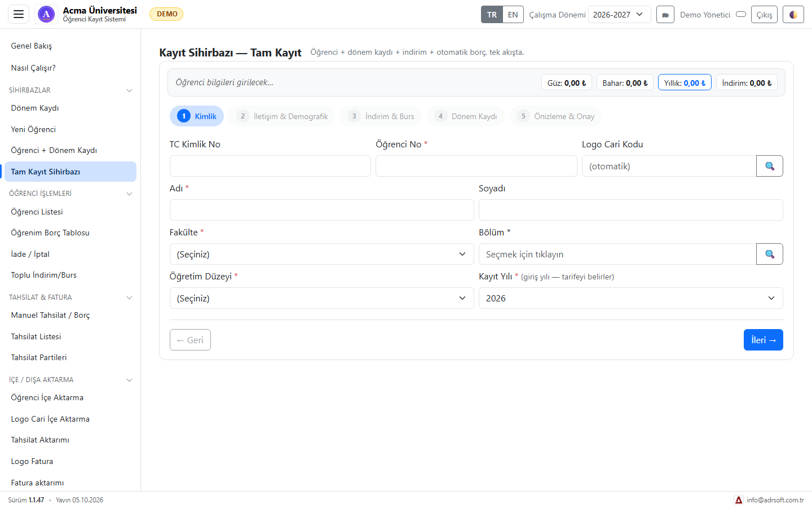
Task: Open the hamburger sidebar menu
Action: coord(19,14)
